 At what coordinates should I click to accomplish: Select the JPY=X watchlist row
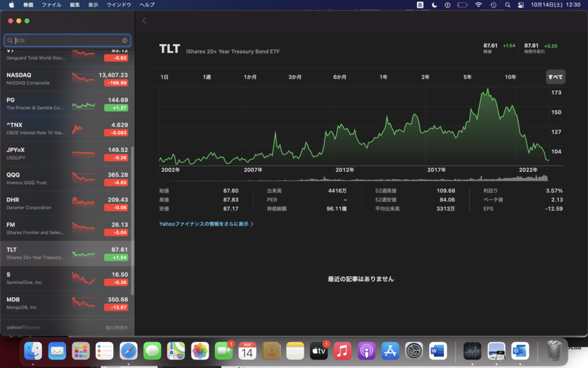pos(67,154)
